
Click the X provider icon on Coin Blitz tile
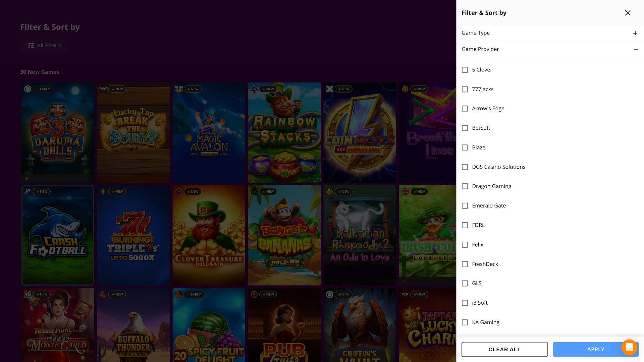pyautogui.click(x=330, y=89)
